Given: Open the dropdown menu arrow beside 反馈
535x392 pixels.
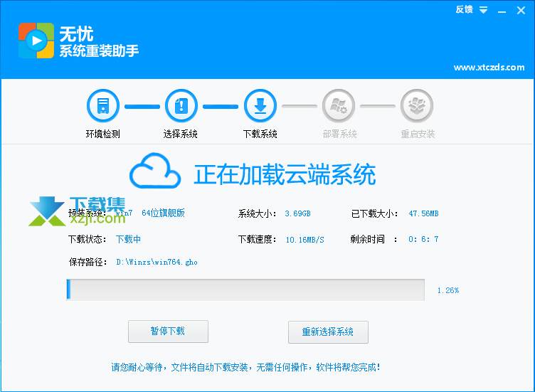Looking at the screenshot, I should [x=484, y=10].
